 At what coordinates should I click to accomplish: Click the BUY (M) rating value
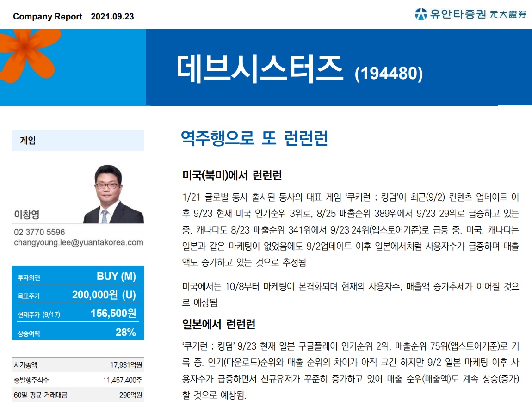pos(117,276)
